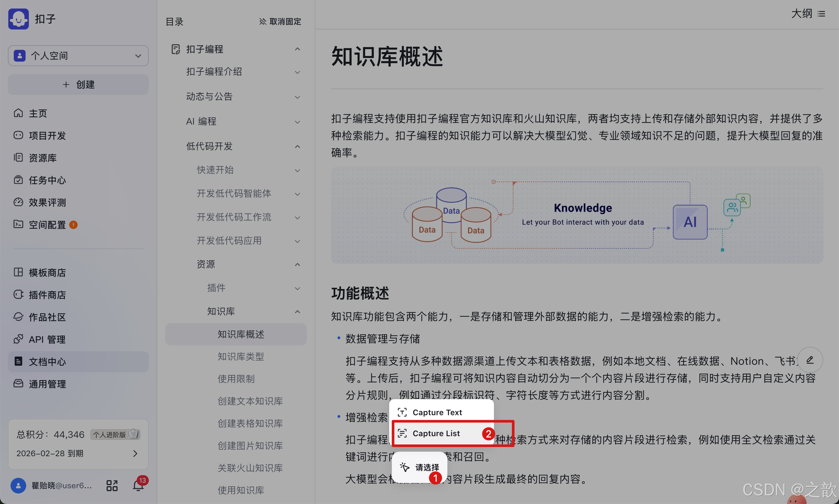Open the 创建文本知识库 document entry
The width and height of the screenshot is (839, 504).
250,401
